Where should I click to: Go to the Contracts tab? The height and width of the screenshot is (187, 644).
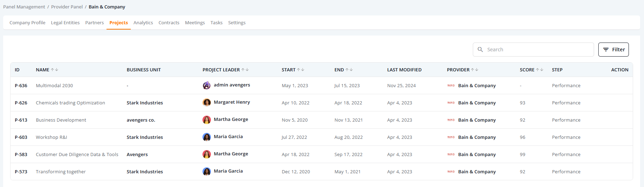[169, 22]
